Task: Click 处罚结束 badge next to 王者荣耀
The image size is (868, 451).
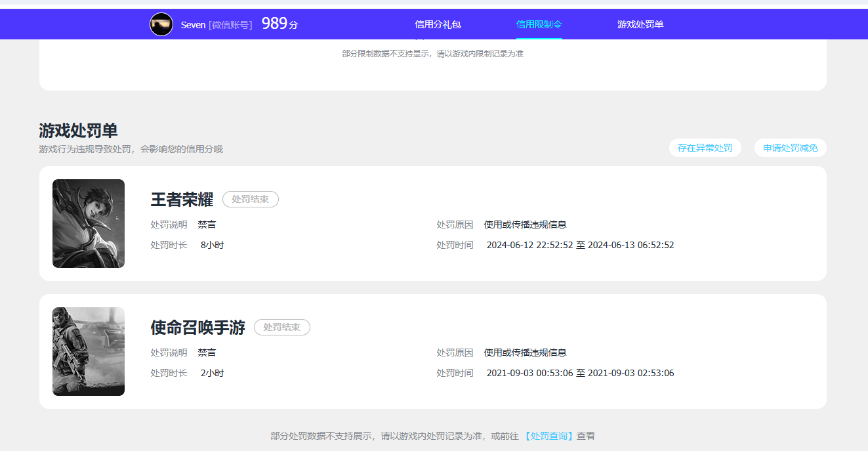Action: coord(251,199)
